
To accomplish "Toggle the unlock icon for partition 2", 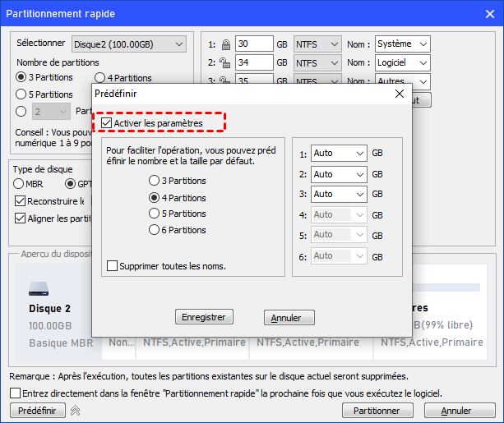I will [224, 62].
